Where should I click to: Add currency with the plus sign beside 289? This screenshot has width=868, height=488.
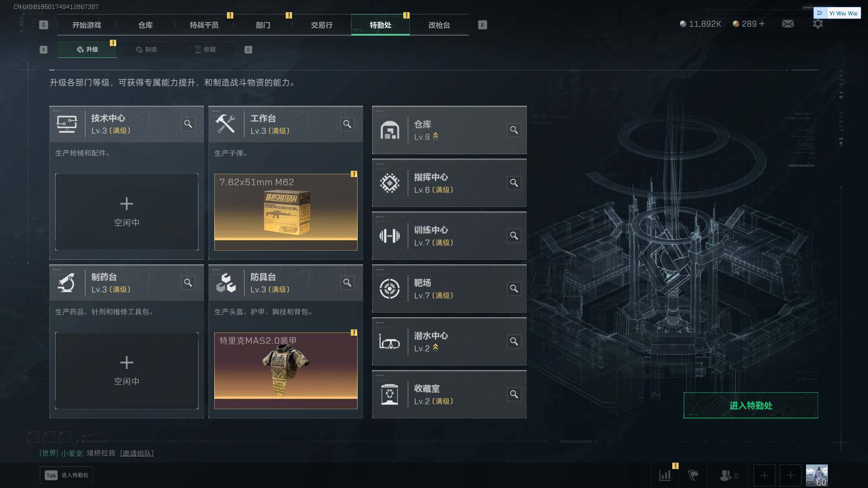(x=762, y=23)
